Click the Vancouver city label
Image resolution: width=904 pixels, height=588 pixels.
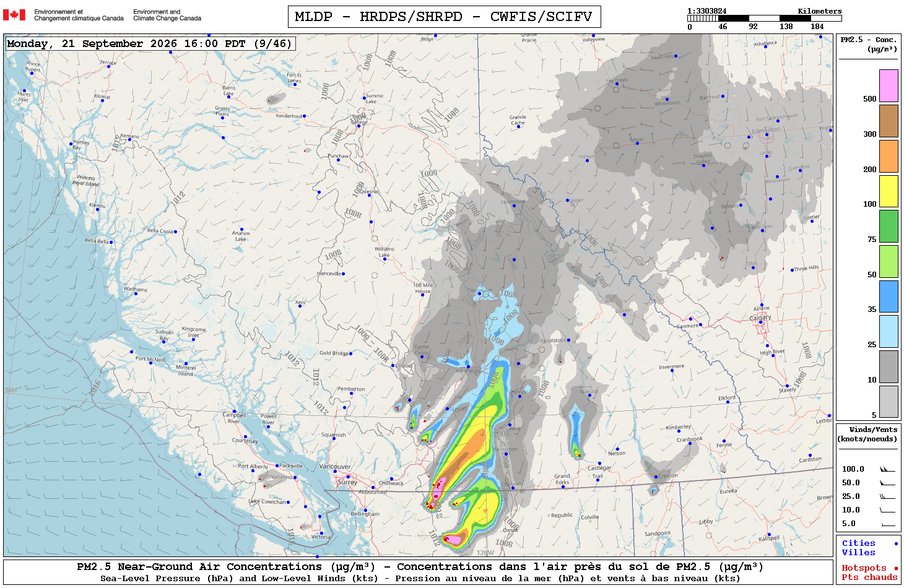[x=335, y=466]
